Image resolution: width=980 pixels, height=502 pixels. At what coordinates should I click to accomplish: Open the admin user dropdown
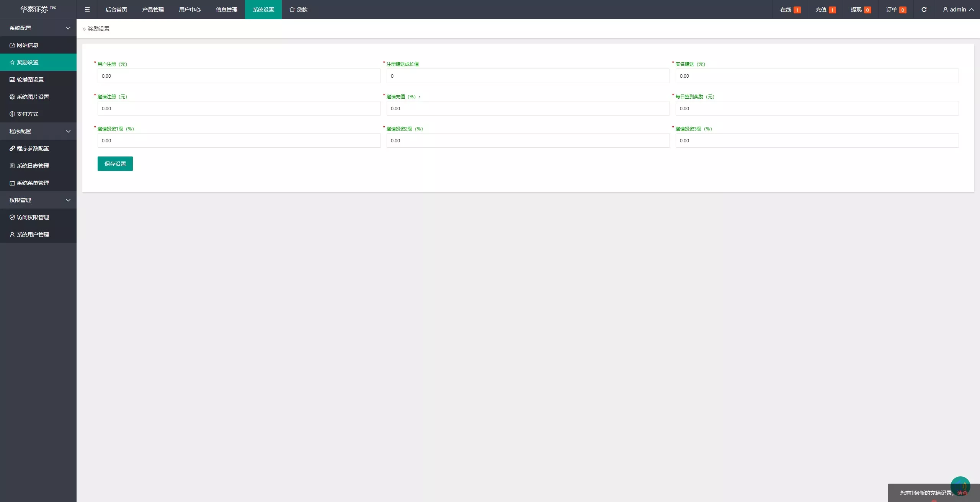[958, 10]
